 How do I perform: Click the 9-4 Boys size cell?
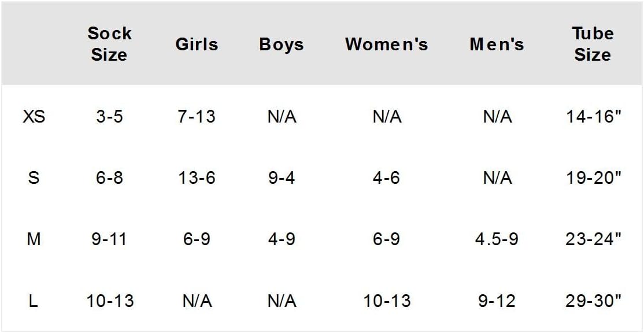point(282,178)
